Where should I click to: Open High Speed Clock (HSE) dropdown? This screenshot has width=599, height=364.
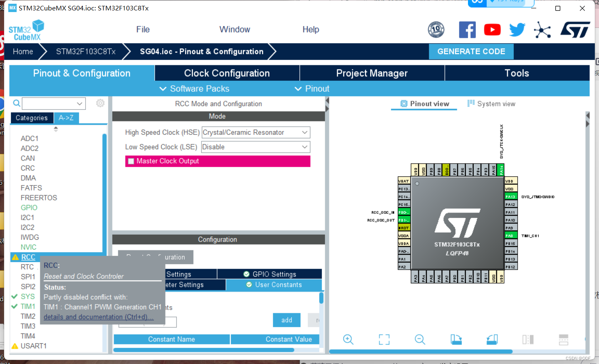[256, 133]
